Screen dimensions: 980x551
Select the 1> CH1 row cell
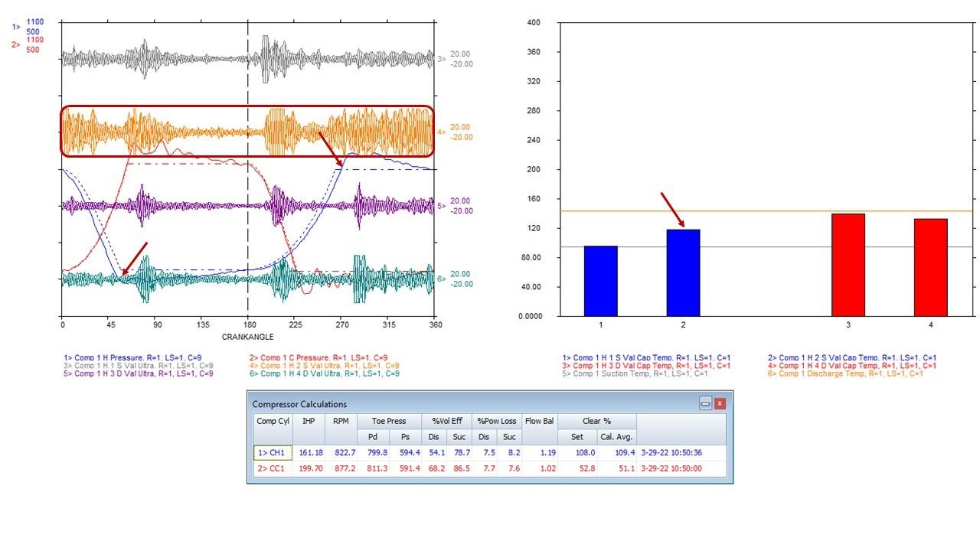click(273, 453)
